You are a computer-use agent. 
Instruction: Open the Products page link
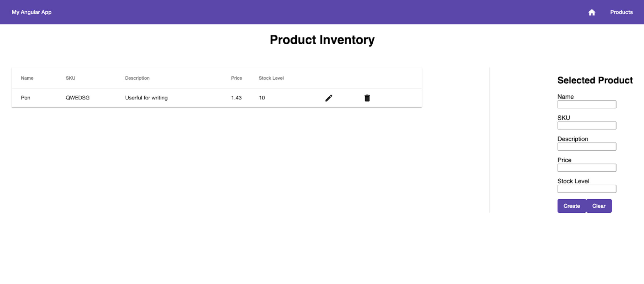point(621,12)
